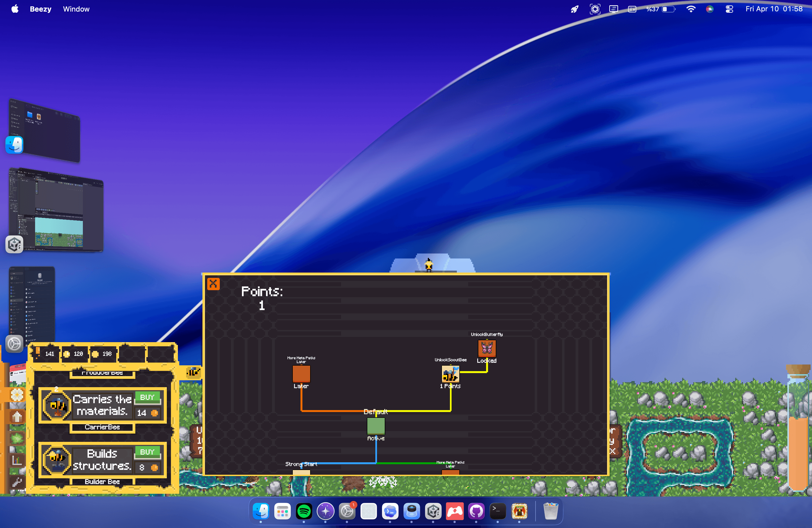The height and width of the screenshot is (528, 812).
Task: Click the Wi-Fi status icon
Action: point(690,9)
